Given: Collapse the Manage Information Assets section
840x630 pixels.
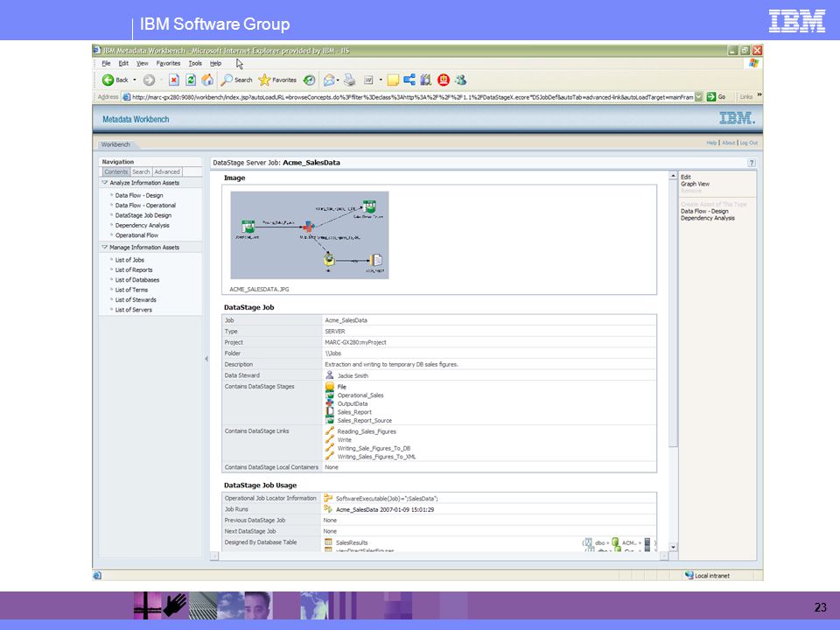Looking at the screenshot, I should tap(104, 247).
